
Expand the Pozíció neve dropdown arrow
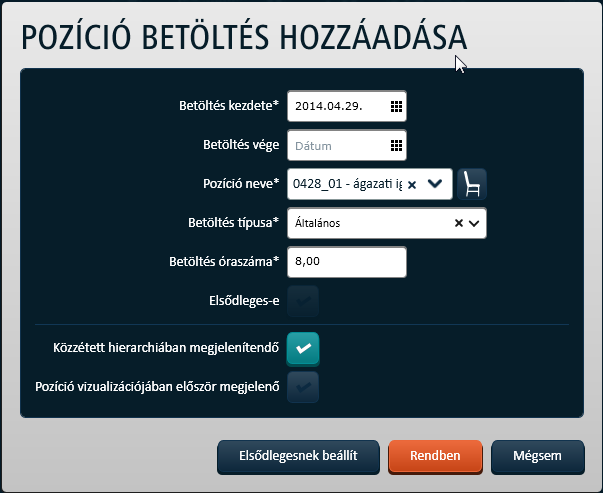(434, 184)
